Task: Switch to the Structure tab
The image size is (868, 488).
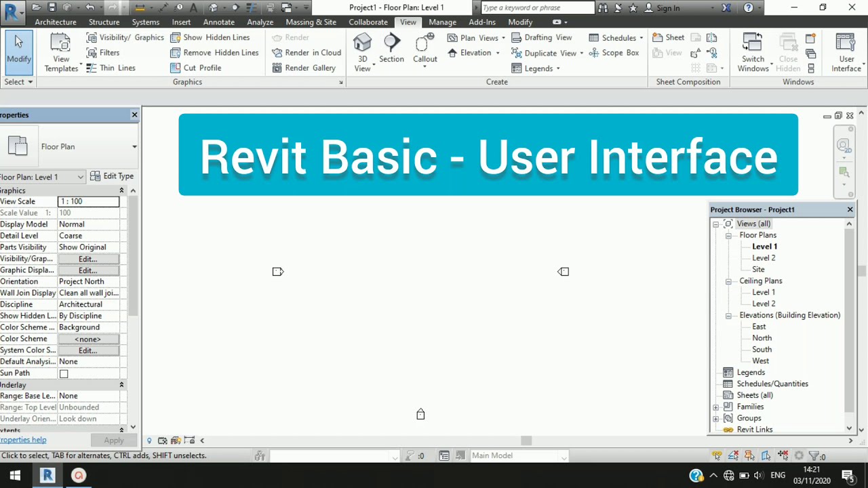Action: tap(104, 22)
